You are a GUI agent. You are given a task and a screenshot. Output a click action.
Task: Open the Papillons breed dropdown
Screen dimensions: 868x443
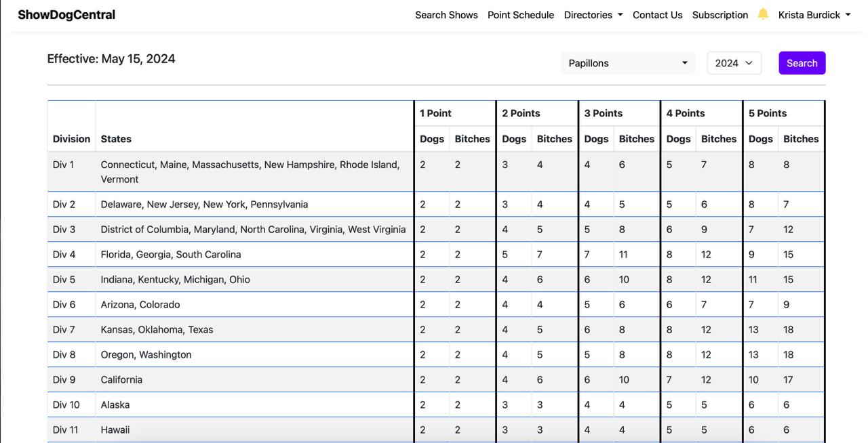(627, 63)
